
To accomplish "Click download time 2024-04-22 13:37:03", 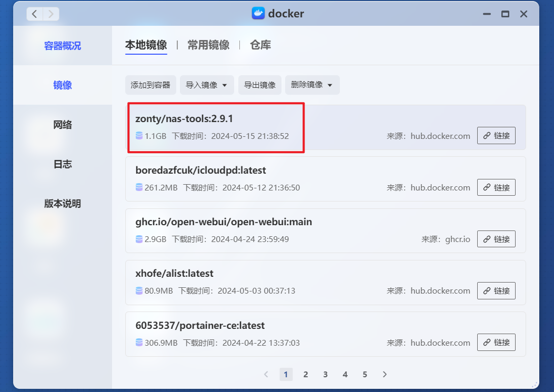I will click(261, 343).
